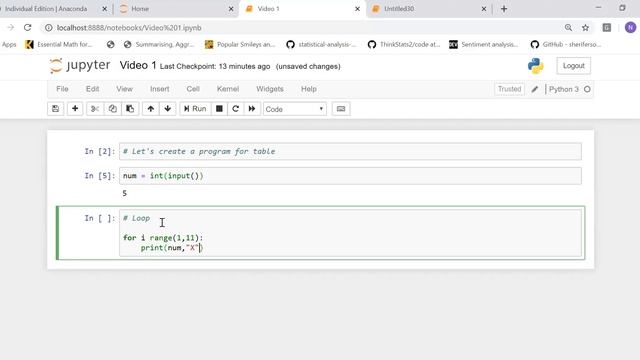Click the Python 3 kernel name

point(564,89)
